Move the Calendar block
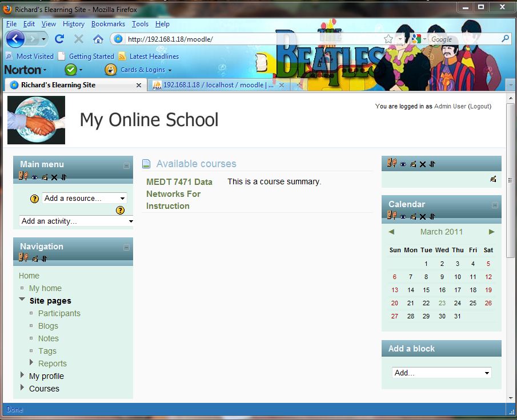 (432, 216)
